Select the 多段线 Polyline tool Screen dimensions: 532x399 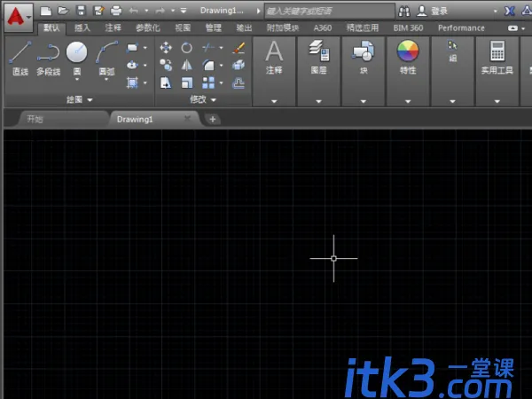(x=49, y=59)
